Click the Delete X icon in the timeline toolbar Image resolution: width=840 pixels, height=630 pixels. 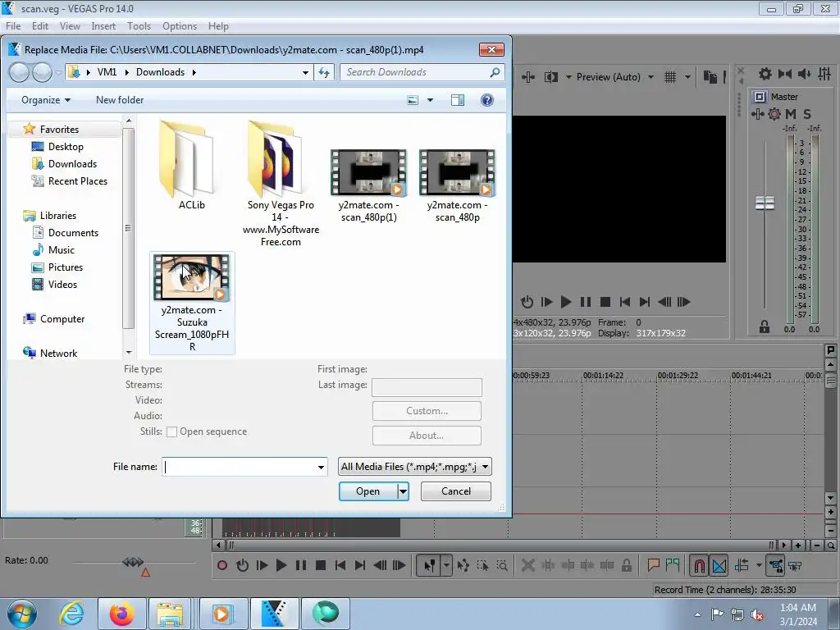527,565
